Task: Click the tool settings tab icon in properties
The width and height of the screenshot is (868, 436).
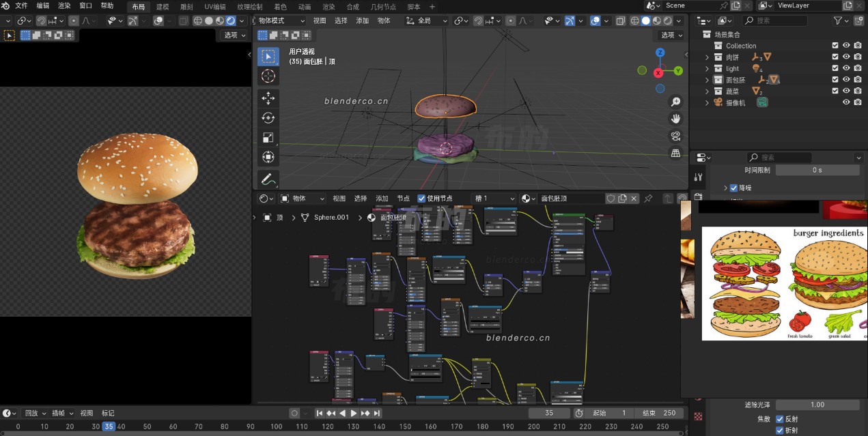Action: [x=698, y=177]
